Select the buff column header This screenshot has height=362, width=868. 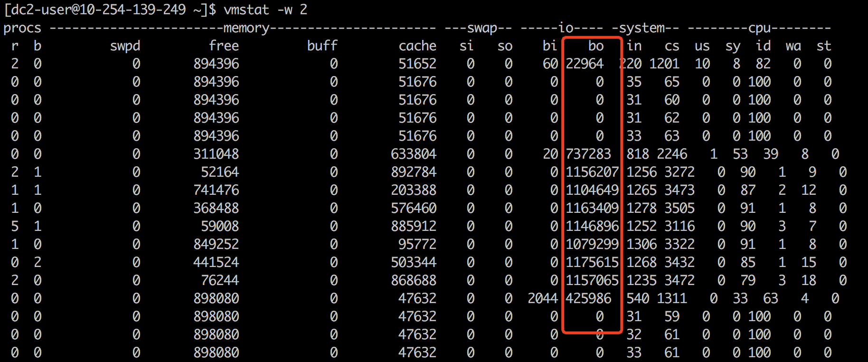pyautogui.click(x=322, y=46)
